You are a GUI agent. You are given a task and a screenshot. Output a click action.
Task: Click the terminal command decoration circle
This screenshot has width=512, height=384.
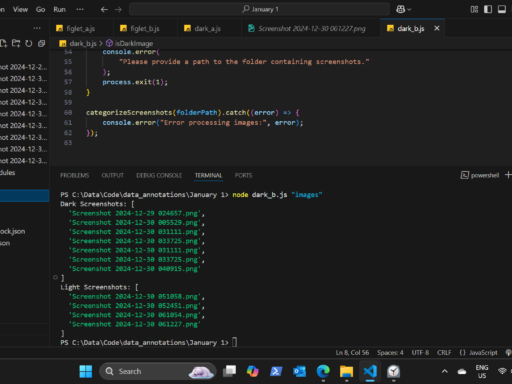coord(55,277)
